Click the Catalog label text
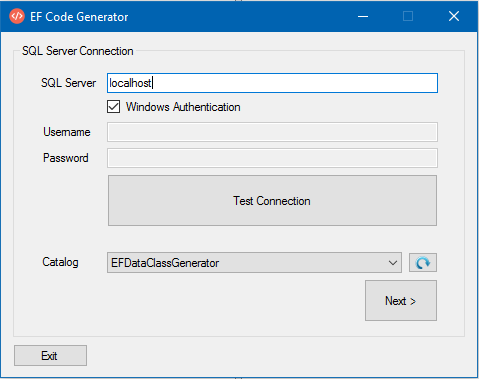The height and width of the screenshot is (379, 479). coord(60,262)
